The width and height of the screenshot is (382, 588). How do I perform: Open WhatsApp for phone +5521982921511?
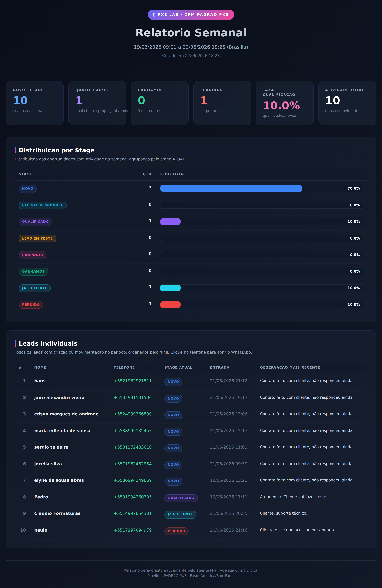coord(133,381)
